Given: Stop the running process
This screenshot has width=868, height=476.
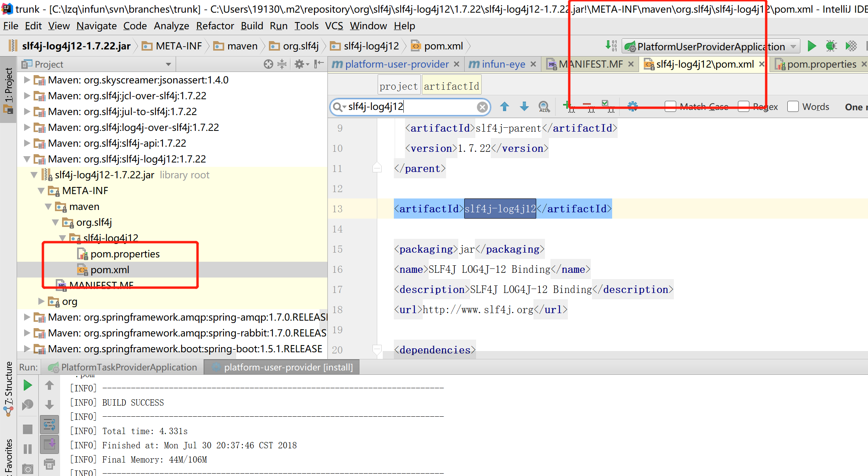Looking at the screenshot, I should pos(28,429).
